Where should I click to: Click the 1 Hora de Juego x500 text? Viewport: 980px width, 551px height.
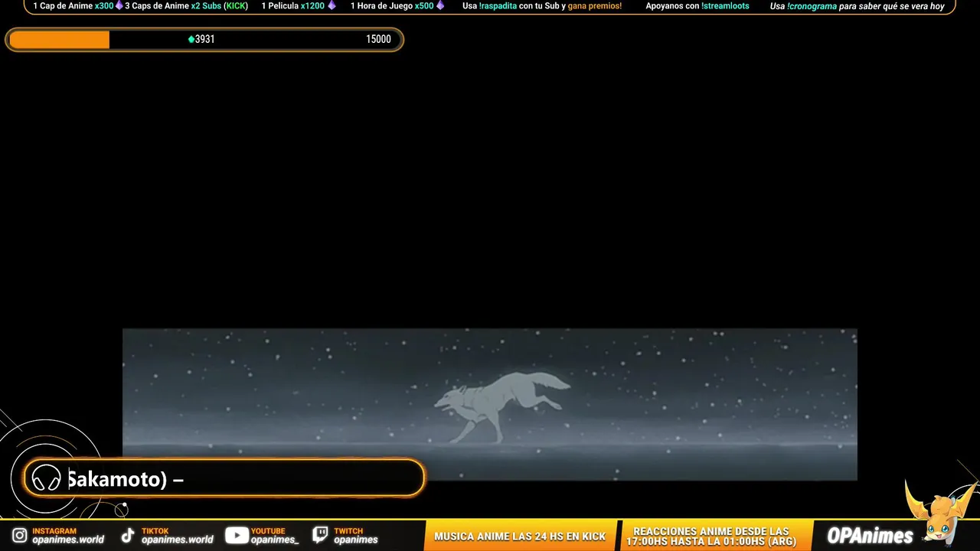[x=392, y=6]
